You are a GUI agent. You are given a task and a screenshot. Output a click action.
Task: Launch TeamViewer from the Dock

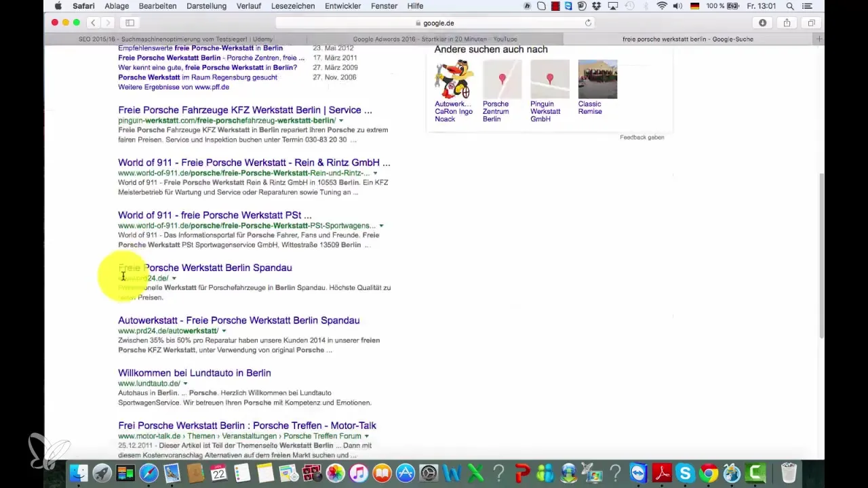pos(639,472)
